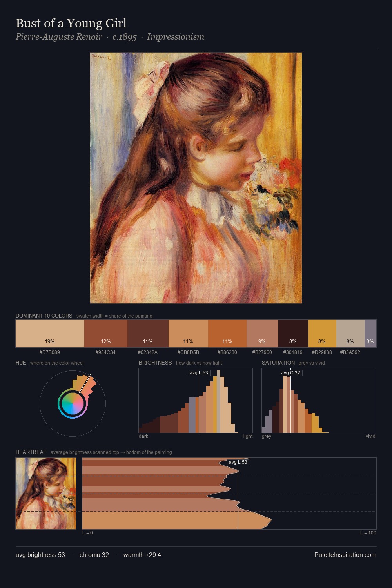This screenshot has width=392, height=588.
Task: Click the 3% grey-purple swatch
Action: [370, 334]
